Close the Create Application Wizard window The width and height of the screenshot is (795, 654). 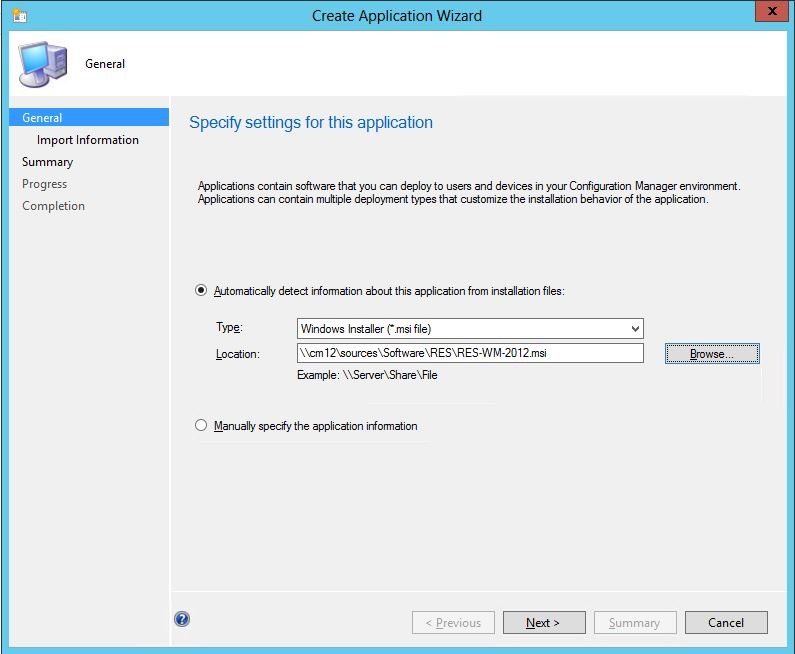click(772, 11)
